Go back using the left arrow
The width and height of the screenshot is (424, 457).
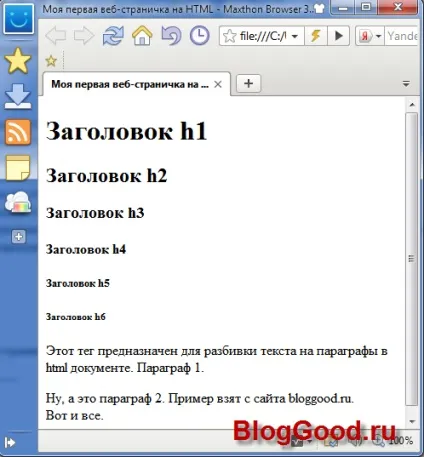click(55, 35)
